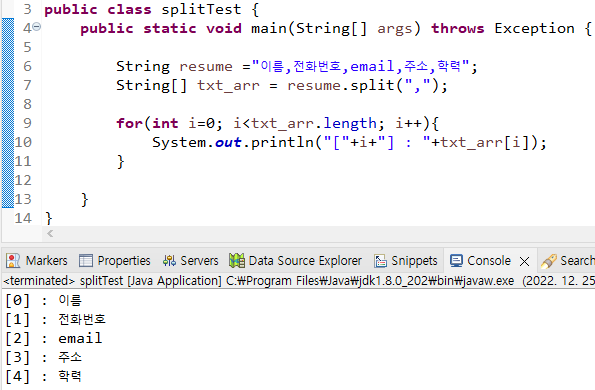
Task: Click console output line [4] : 학력
Action: coord(43,376)
